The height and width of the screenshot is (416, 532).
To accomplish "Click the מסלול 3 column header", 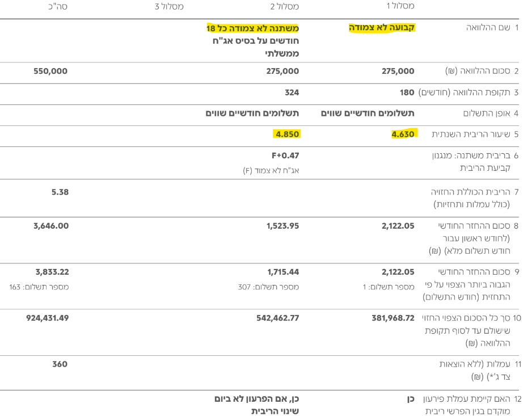I will pyautogui.click(x=169, y=6).
